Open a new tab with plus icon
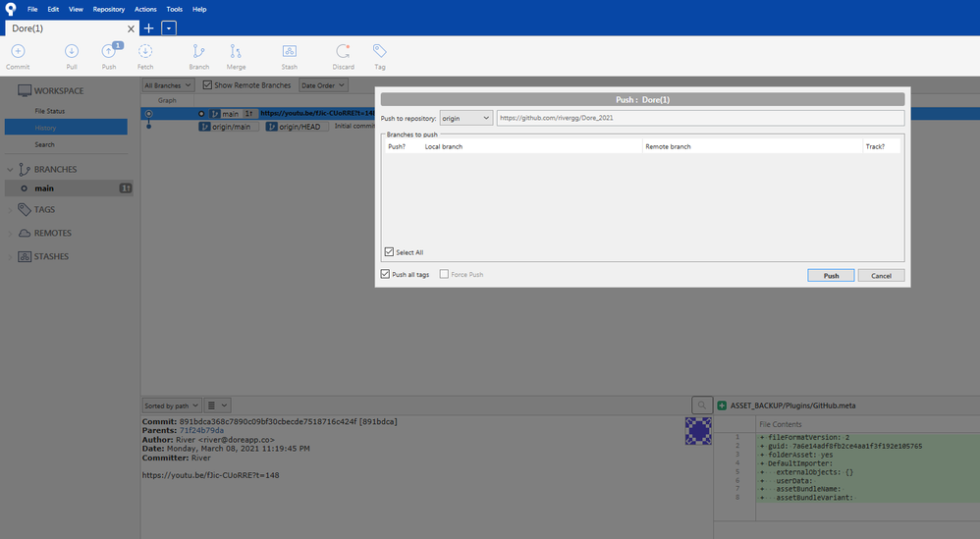This screenshot has width=980, height=539. [x=148, y=28]
